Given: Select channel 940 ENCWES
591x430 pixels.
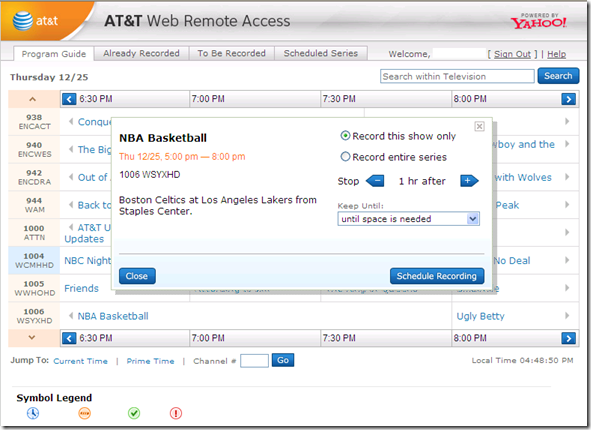Looking at the screenshot, I should (34, 149).
